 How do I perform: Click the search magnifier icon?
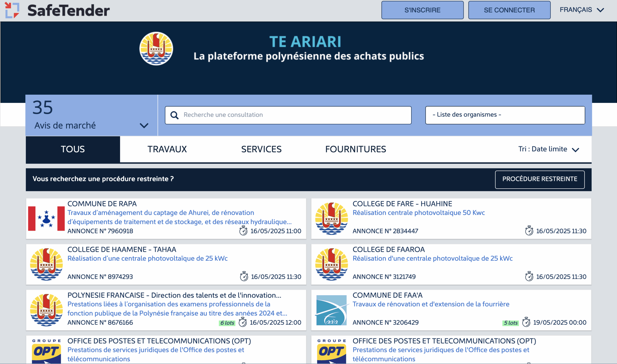(x=174, y=115)
